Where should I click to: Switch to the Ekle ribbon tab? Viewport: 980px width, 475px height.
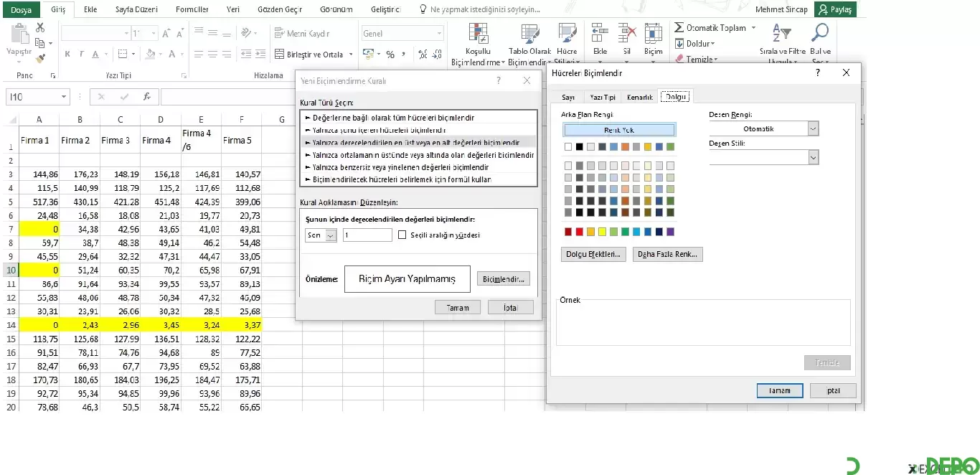90,9
